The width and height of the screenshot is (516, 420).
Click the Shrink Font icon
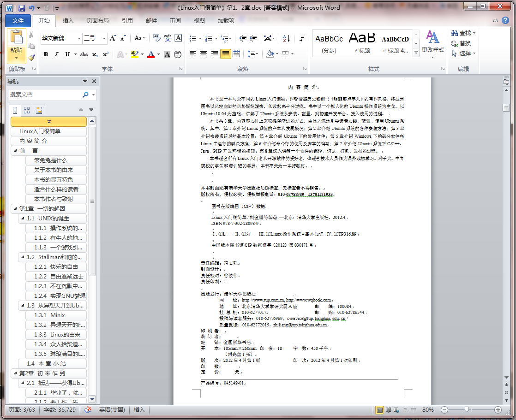point(123,38)
